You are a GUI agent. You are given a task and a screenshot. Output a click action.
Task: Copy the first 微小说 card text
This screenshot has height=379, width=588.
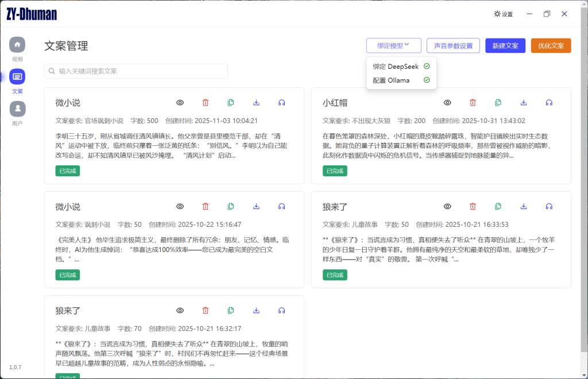point(231,103)
